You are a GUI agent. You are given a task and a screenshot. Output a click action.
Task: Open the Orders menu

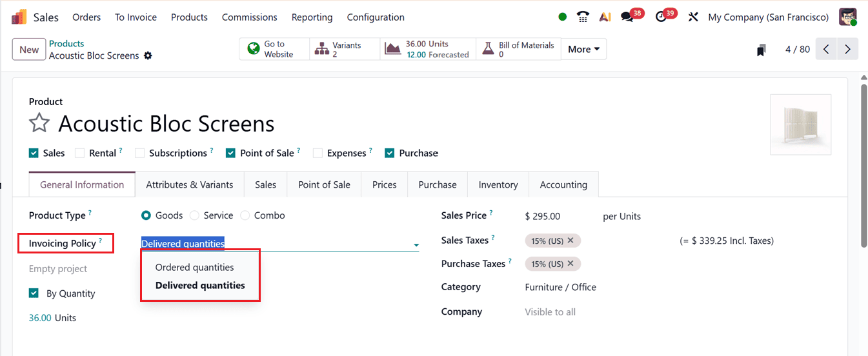click(86, 17)
